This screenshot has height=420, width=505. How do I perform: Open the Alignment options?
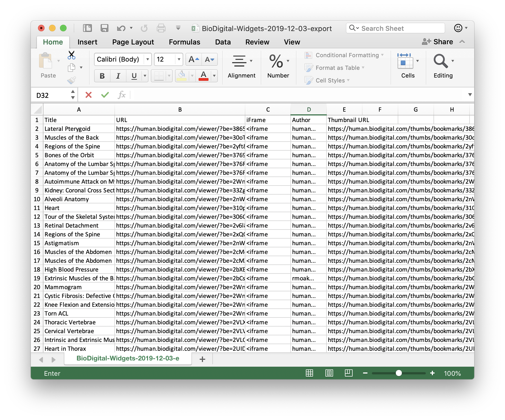[241, 66]
